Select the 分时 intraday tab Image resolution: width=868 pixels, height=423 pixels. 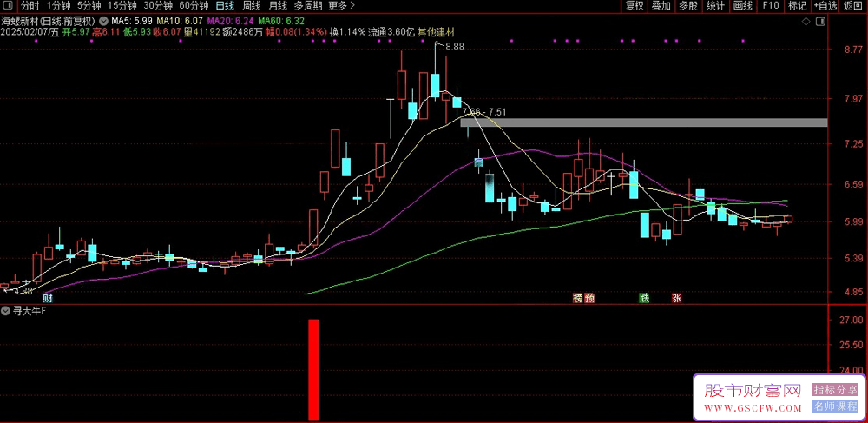coord(30,5)
